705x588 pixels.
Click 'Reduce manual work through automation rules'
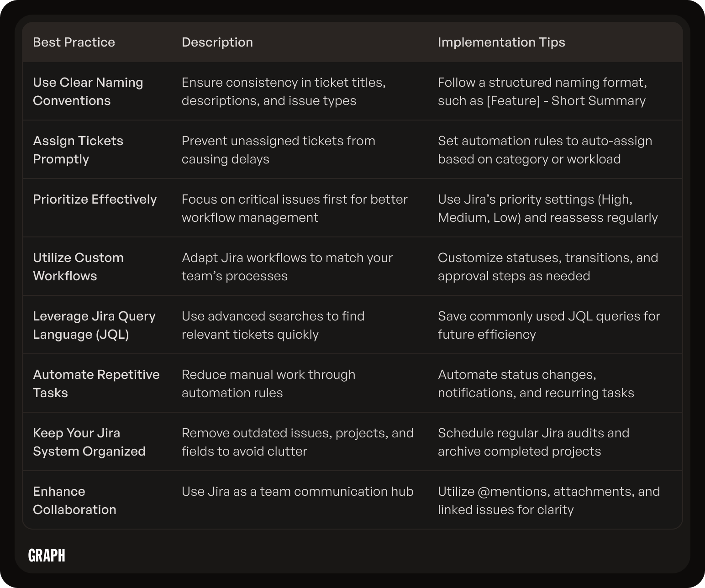point(268,383)
